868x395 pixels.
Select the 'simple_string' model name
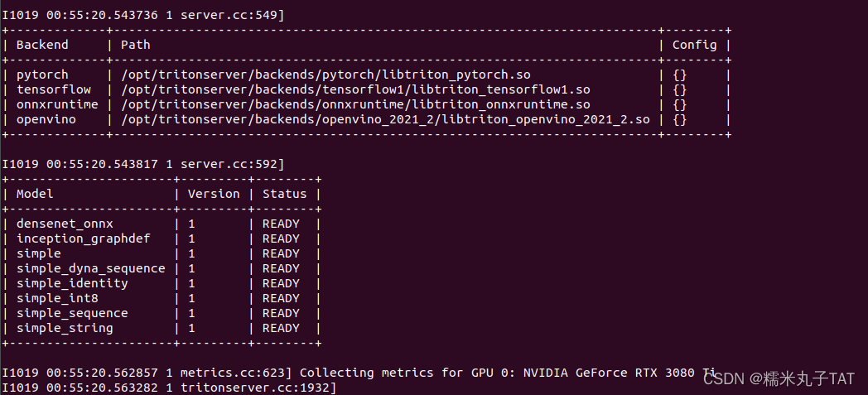coord(65,328)
